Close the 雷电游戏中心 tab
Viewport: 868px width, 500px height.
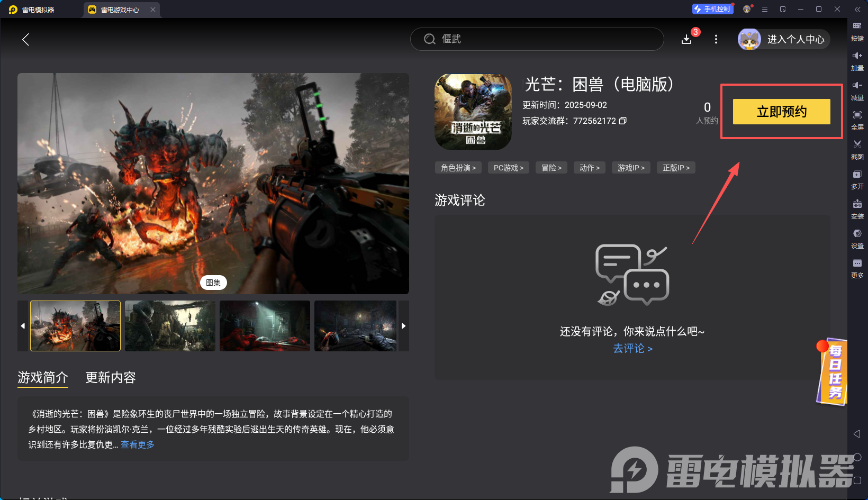(x=153, y=10)
